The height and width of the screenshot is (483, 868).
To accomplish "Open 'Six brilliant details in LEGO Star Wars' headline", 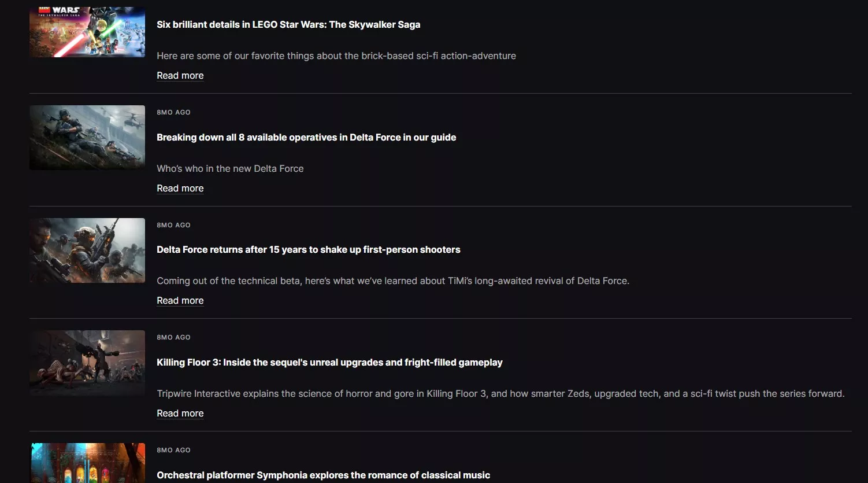I will click(288, 24).
